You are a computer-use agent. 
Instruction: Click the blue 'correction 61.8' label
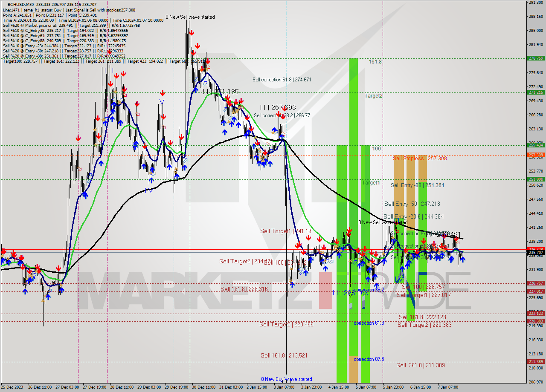[369, 323]
